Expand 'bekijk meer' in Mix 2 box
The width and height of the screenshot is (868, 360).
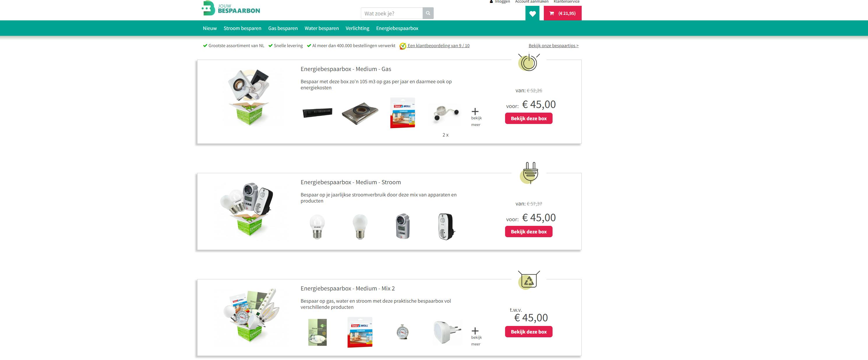[476, 336]
